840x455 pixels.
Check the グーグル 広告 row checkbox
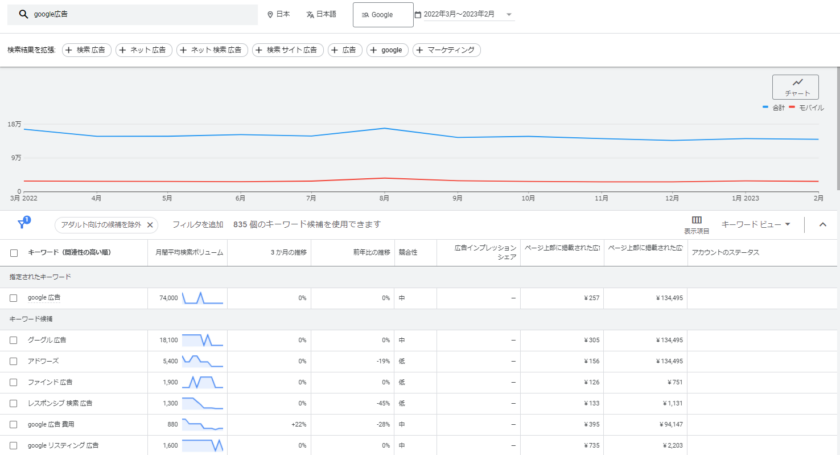coord(13,340)
